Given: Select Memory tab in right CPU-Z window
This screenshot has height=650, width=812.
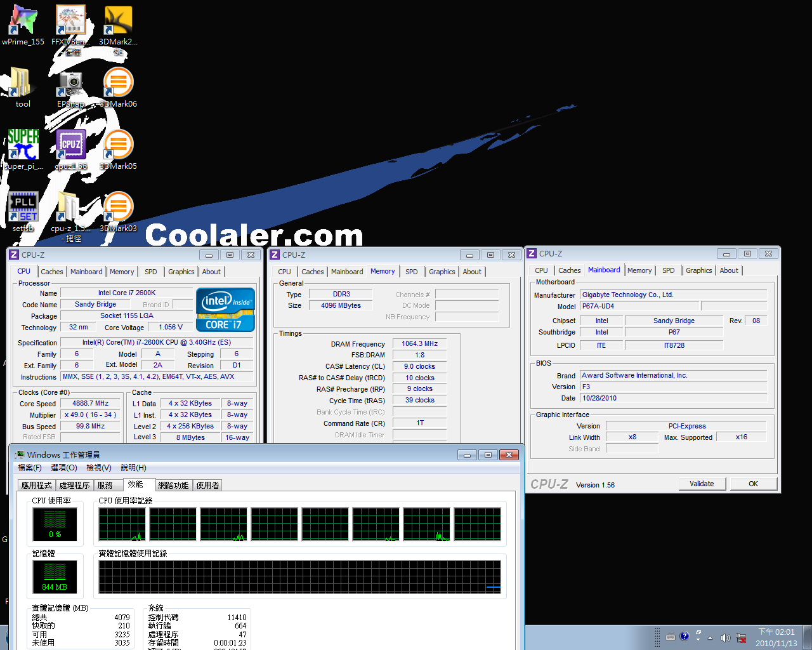Looking at the screenshot, I should [639, 270].
